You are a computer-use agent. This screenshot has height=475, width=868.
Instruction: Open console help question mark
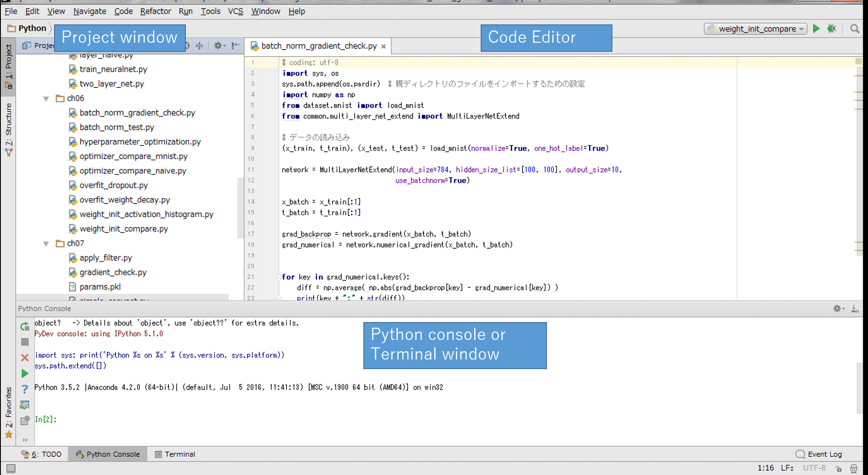(x=25, y=389)
